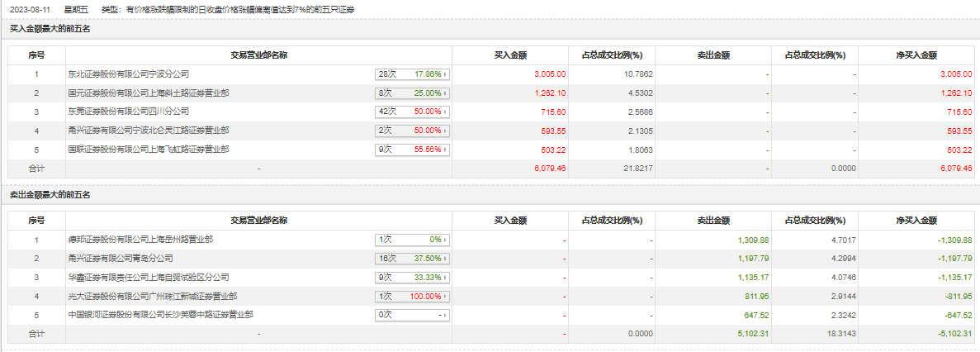The image size is (980, 352).
Task: Select net buy value -647.52
Action: (959, 315)
